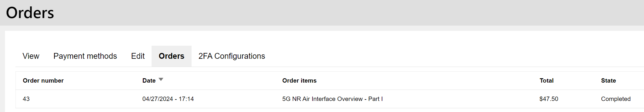Screen dimensions: 644x112
Task: Open order number 43
Action: (26, 99)
